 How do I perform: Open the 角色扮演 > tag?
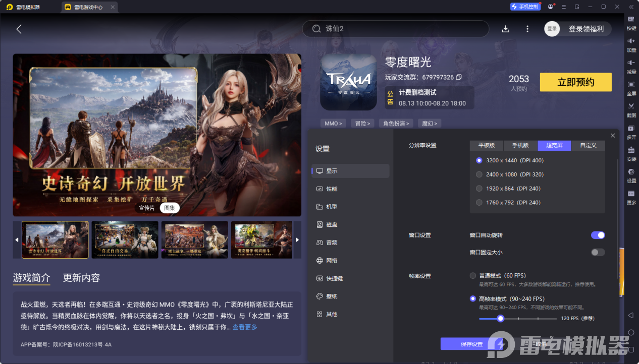[396, 123]
